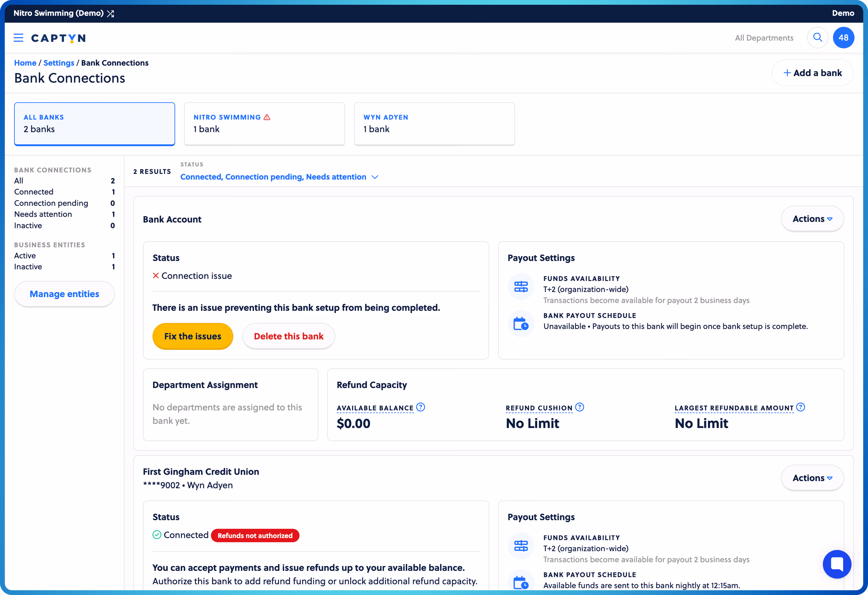Click Delete this bank button
The image size is (868, 595).
[289, 336]
